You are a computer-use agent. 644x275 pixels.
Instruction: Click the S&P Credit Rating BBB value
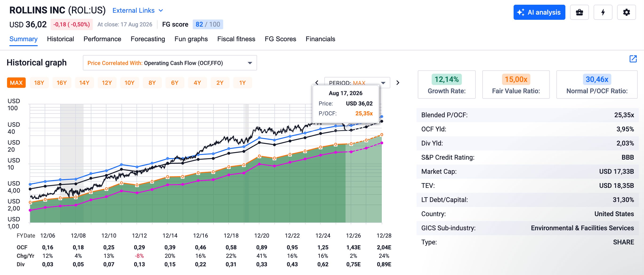628,157
